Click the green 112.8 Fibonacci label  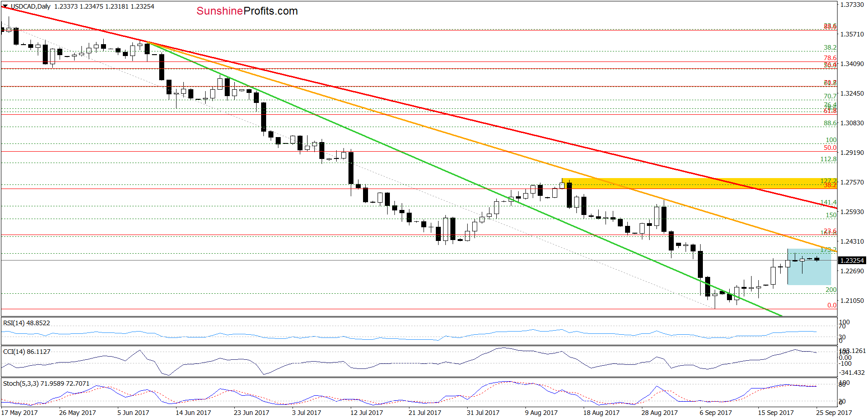pos(828,159)
